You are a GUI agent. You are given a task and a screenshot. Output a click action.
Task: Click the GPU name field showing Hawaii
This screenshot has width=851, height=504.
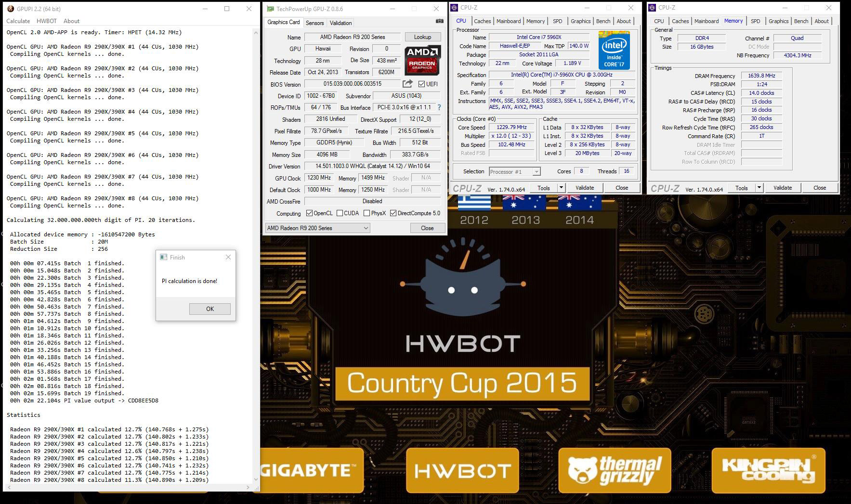coord(323,49)
